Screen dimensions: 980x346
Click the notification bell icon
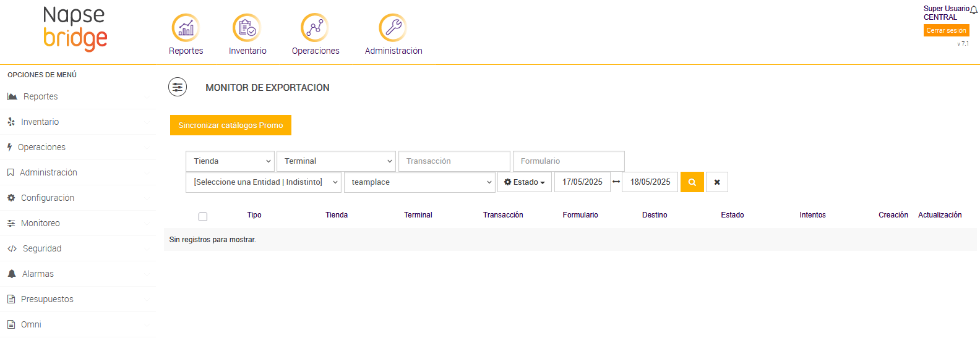[974, 10]
